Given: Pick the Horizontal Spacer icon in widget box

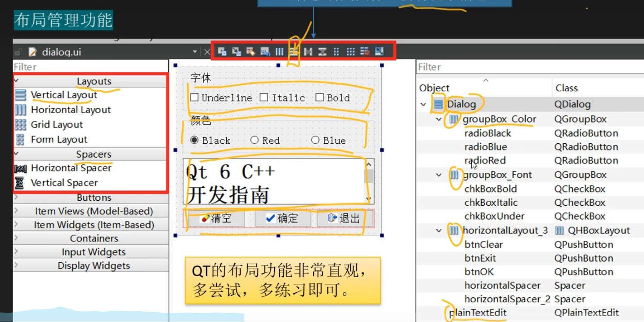Looking at the screenshot, I should [21, 168].
